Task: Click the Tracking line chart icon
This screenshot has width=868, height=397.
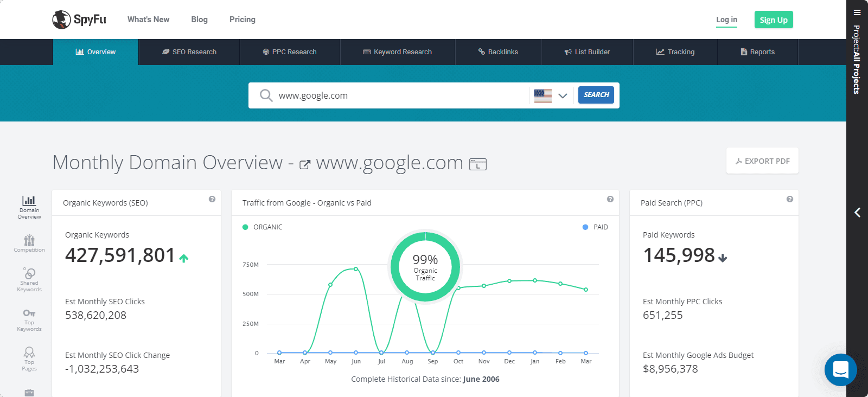Action: point(660,52)
